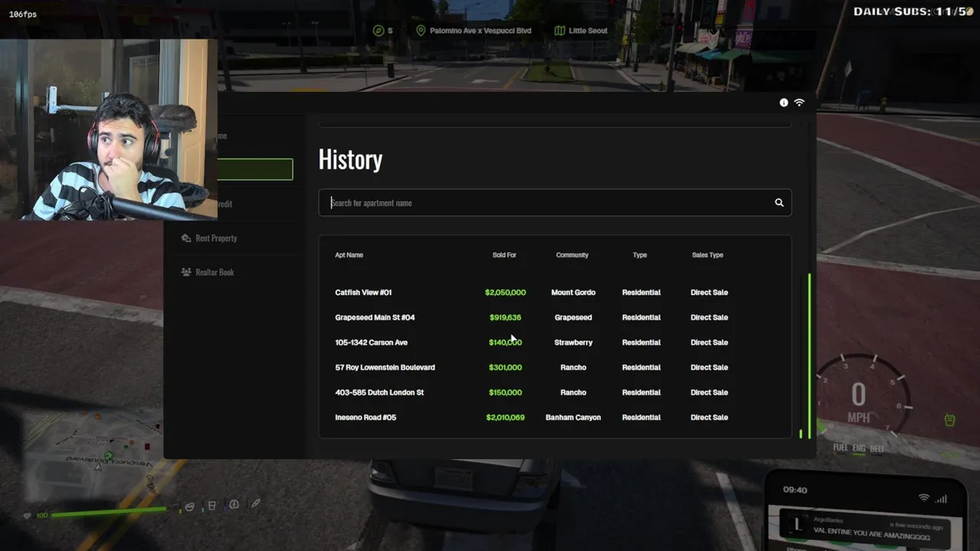
Task: Select the Catfish View #01 row
Action: [555, 292]
